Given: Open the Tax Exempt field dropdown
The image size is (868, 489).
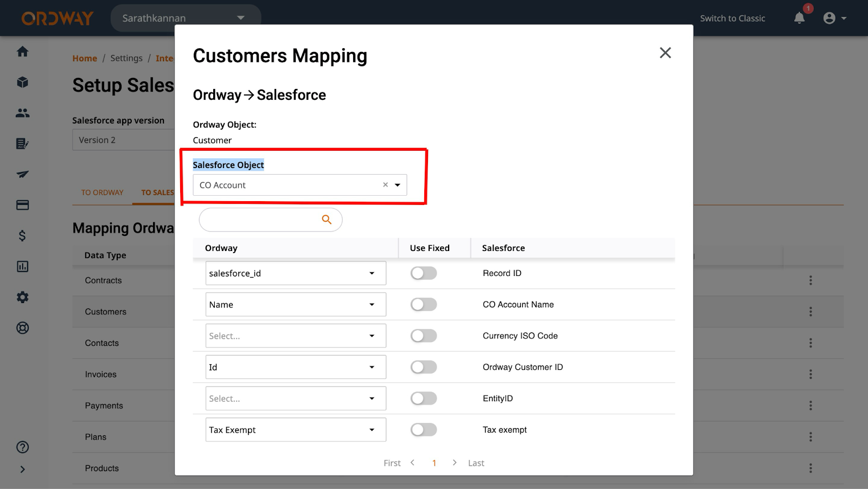Looking at the screenshot, I should pyautogui.click(x=296, y=430).
